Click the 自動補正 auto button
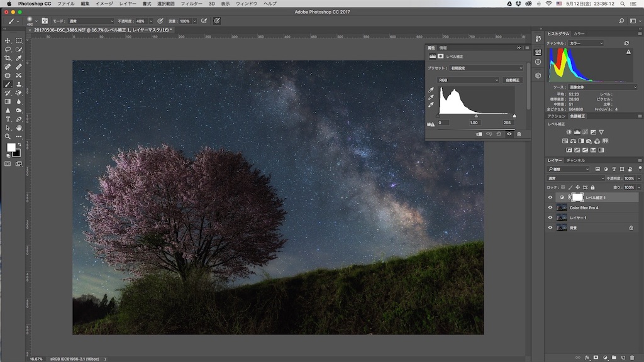Viewport: 644px width, 362px height. pos(513,80)
